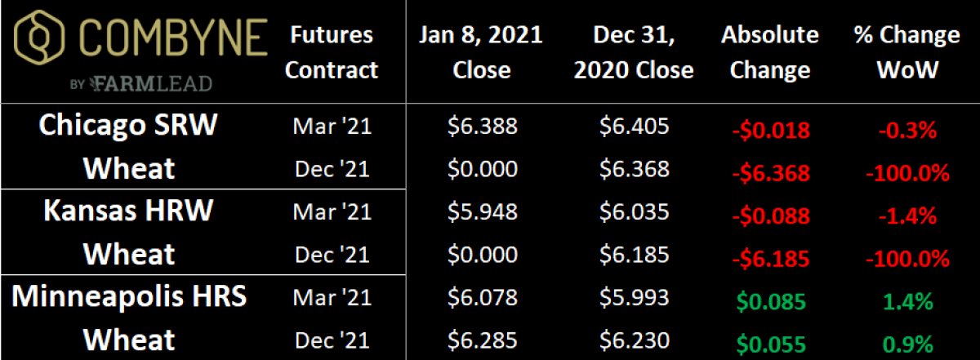Click the -$6.368 absolute change cell
The width and height of the screenshot is (980, 360).
(x=770, y=173)
